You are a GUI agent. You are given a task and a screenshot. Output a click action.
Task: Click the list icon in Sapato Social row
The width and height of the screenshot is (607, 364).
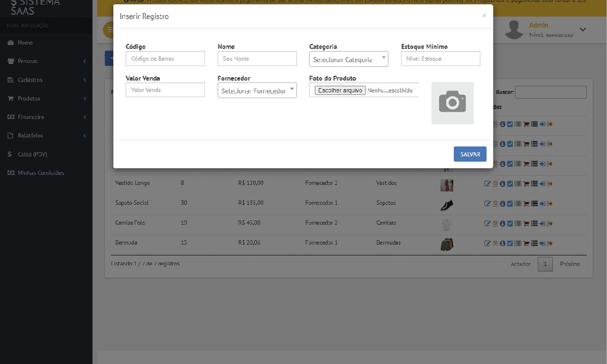pos(534,203)
